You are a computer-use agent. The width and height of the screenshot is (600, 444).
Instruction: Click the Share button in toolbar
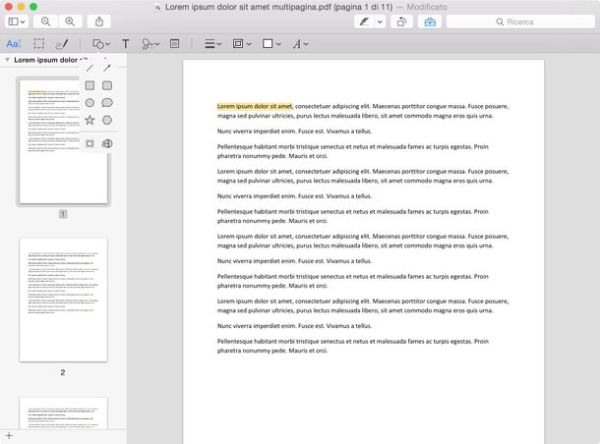coord(99,22)
